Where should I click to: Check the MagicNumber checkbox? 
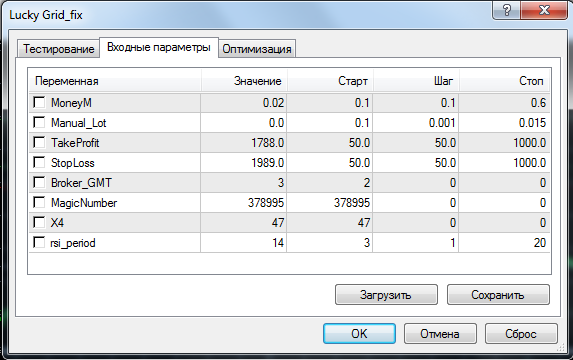[39, 202]
